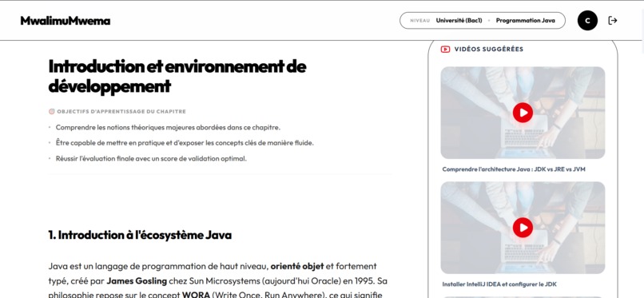
Task: Click the bold name James Gosling
Action: point(137,281)
